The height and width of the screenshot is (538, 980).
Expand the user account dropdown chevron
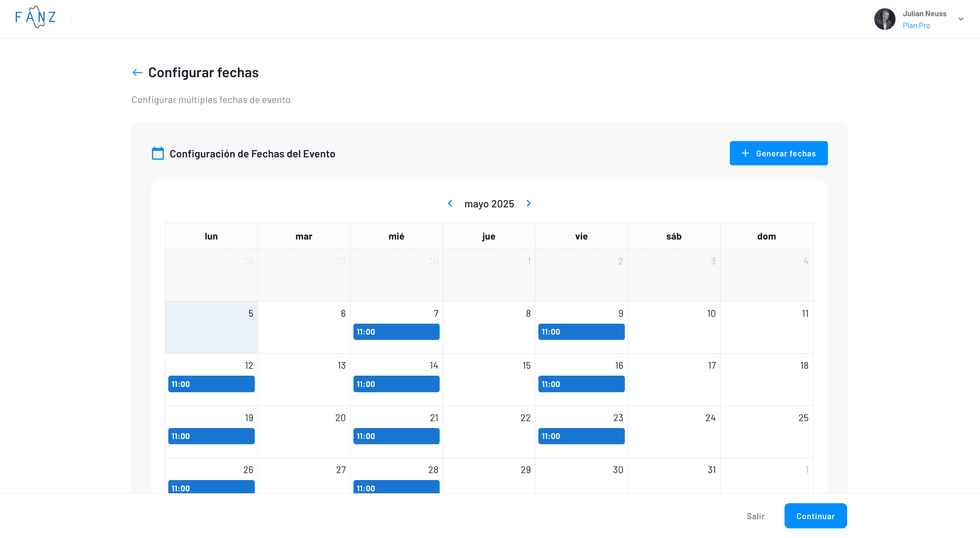pyautogui.click(x=960, y=19)
